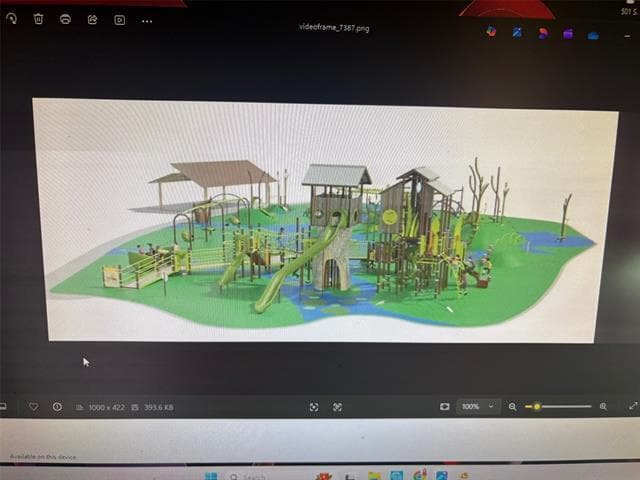Print the image using the printer icon
The height and width of the screenshot is (480, 640).
(x=65, y=19)
